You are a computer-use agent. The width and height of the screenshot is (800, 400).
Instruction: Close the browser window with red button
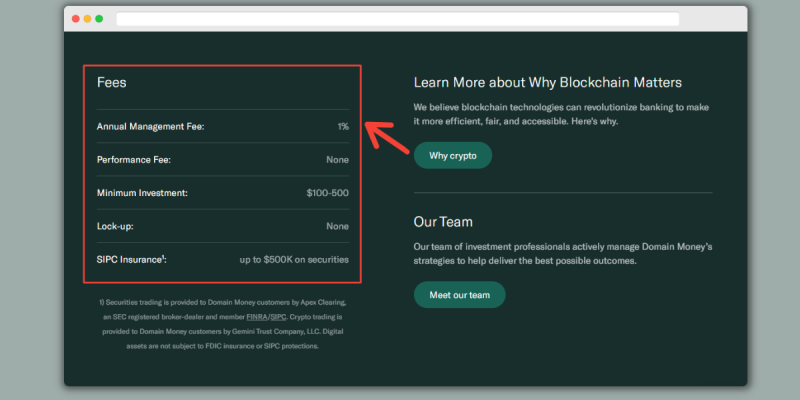tap(76, 19)
